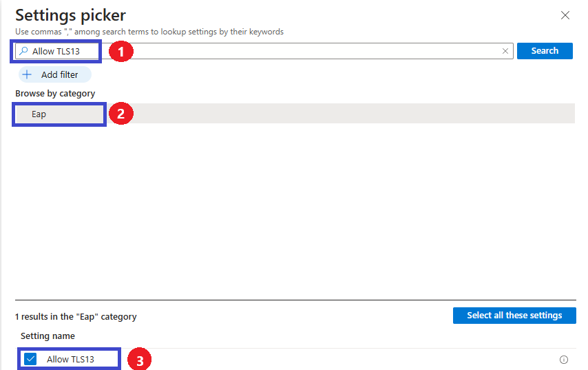Open the Add filter option
Viewport: 588px width, 370px height.
coord(55,74)
